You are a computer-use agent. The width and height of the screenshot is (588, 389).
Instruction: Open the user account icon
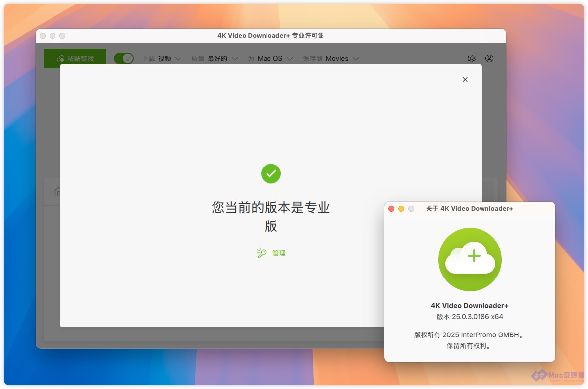[x=489, y=58]
